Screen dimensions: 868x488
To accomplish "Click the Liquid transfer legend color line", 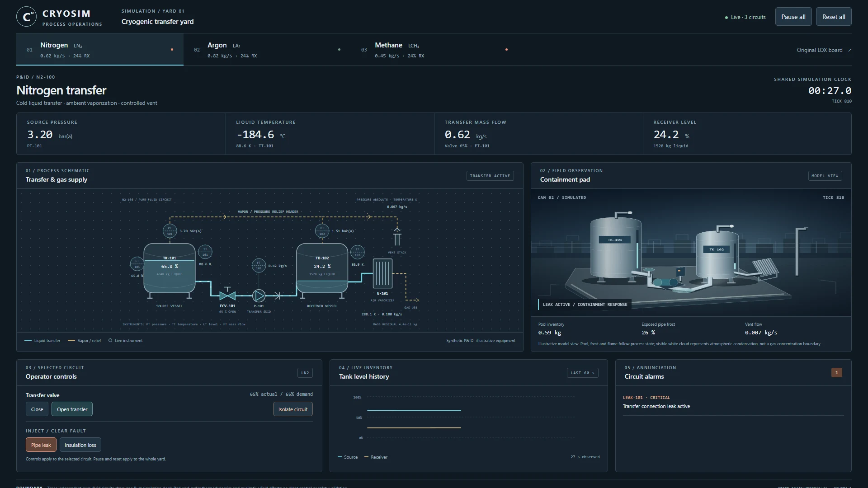I will coord(28,341).
